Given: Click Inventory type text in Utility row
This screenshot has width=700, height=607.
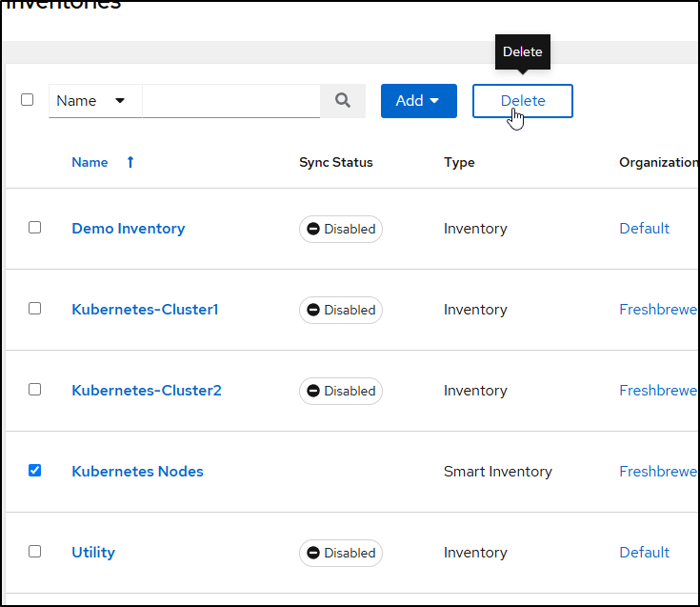Looking at the screenshot, I should [475, 553].
